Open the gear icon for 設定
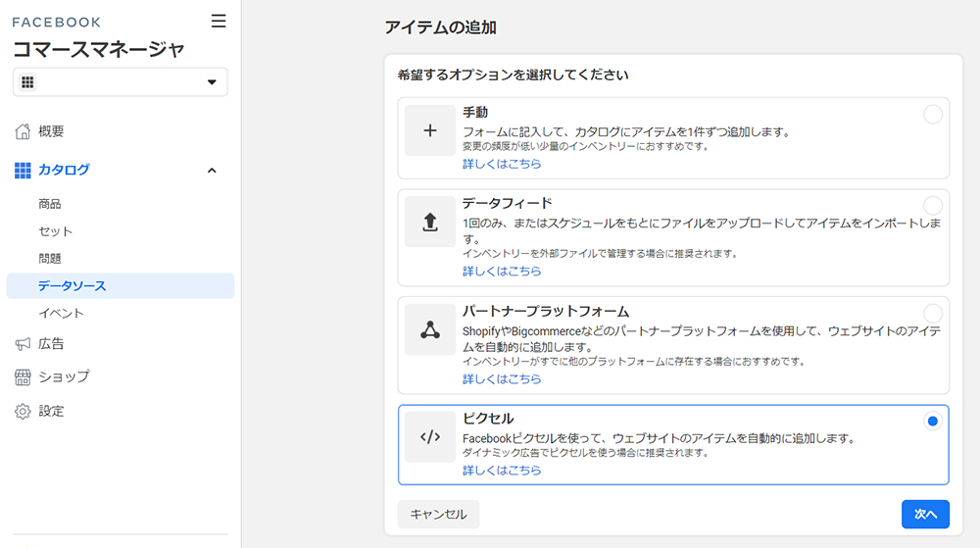Viewport: 980px width, 548px height. 23,411
